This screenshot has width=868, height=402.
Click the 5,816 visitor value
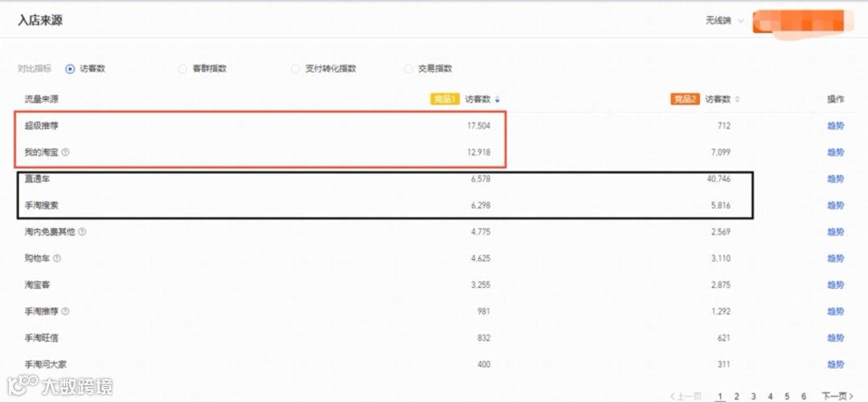[x=721, y=206]
